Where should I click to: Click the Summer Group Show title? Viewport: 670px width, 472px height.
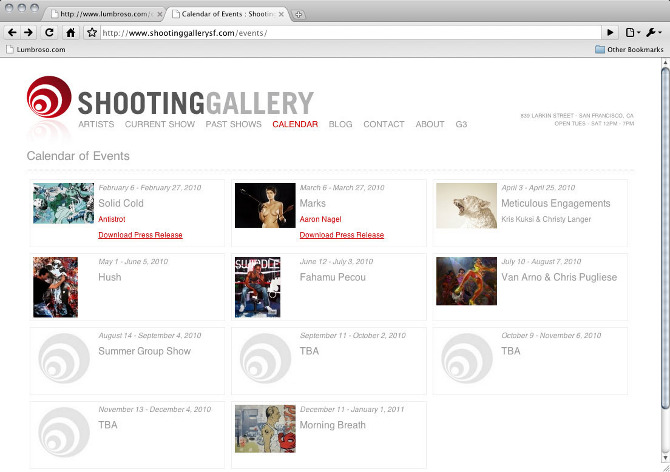pyautogui.click(x=144, y=351)
